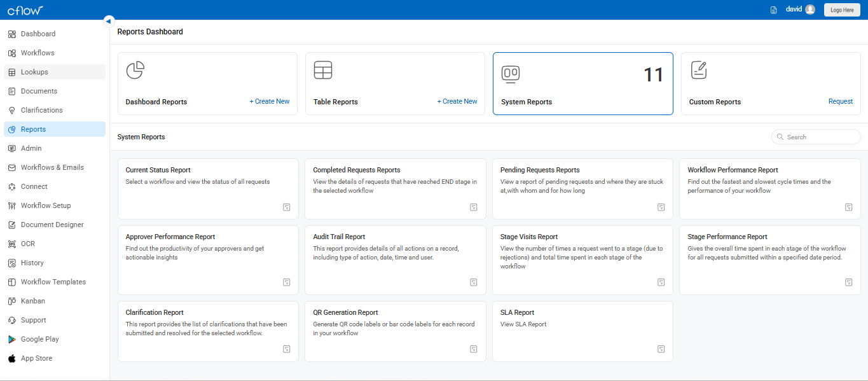Collapse the sidebar with the arrow button
This screenshot has height=381, width=868.
pyautogui.click(x=108, y=20)
